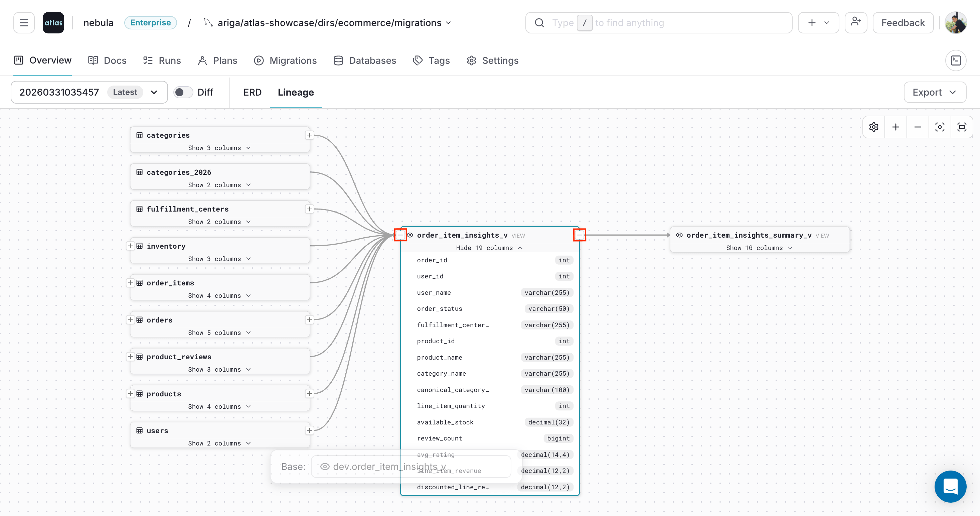Fit the lineage graph to screen
Viewport: 980px width, 516px height.
(962, 127)
